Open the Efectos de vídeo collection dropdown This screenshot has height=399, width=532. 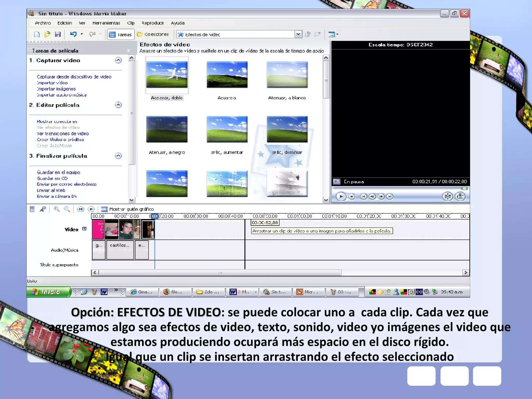[x=298, y=34]
